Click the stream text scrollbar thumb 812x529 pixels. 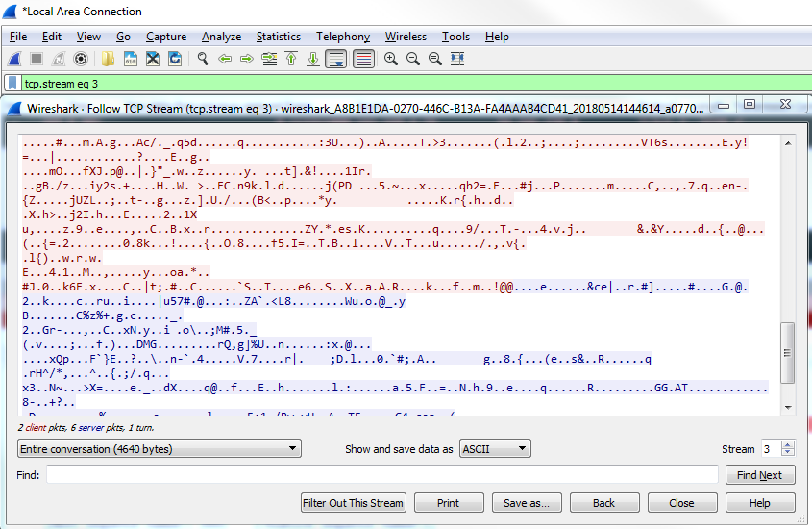[788, 353]
